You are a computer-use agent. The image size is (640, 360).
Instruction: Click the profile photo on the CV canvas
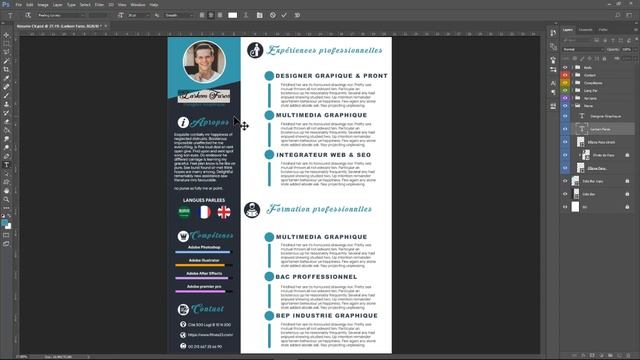tap(204, 61)
